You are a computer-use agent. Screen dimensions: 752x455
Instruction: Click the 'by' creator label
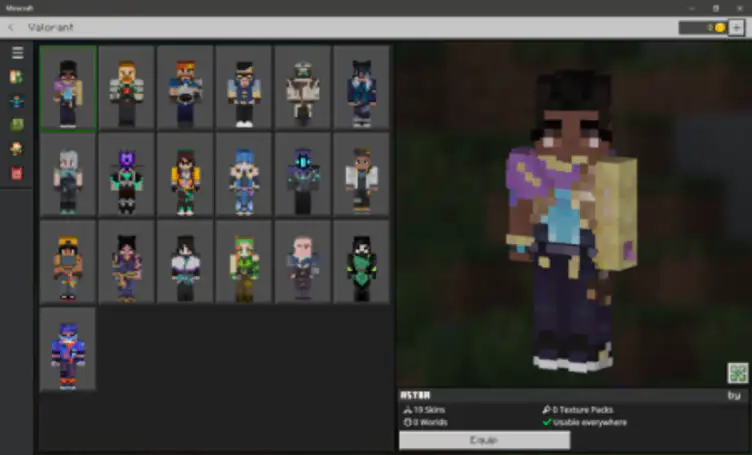[x=734, y=396]
